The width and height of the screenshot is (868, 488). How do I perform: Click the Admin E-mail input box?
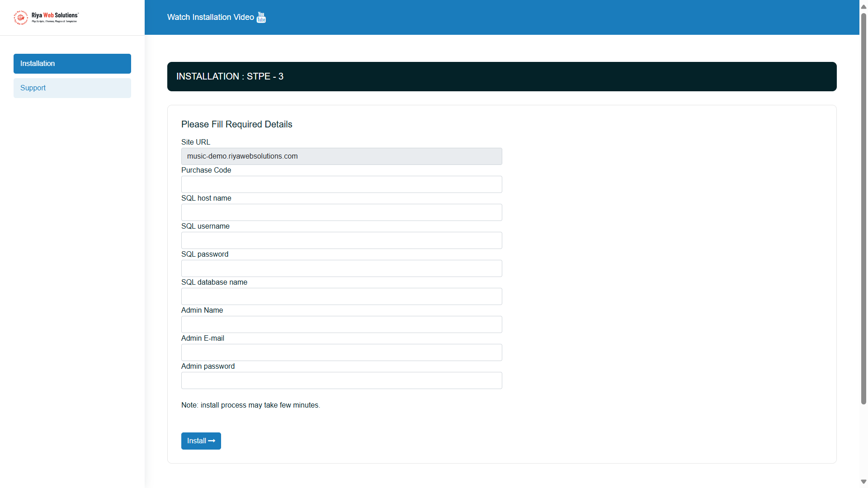pos(341,352)
